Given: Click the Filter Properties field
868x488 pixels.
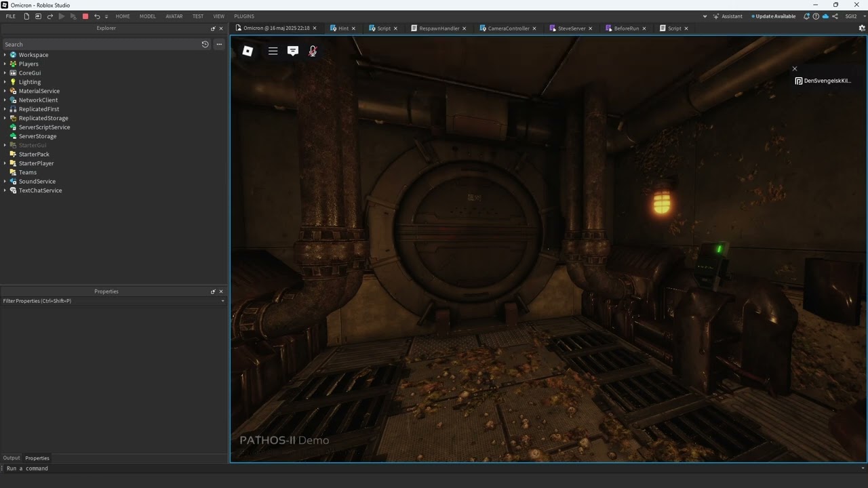Looking at the screenshot, I should click(113, 301).
